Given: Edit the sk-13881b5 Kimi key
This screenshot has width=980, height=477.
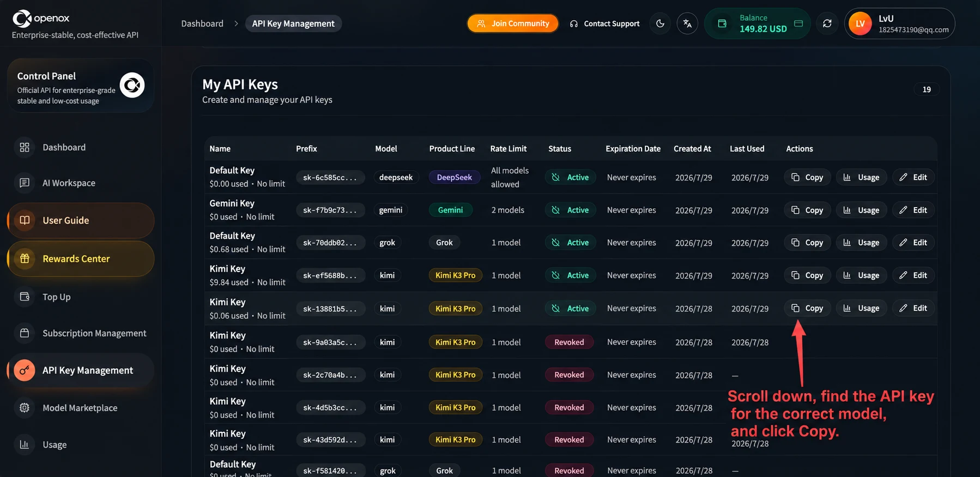Looking at the screenshot, I should click(914, 308).
